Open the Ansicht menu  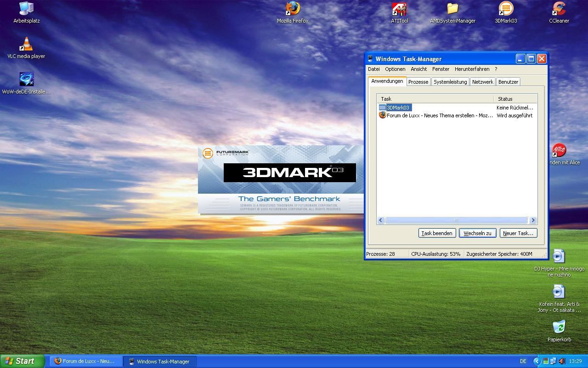point(418,69)
